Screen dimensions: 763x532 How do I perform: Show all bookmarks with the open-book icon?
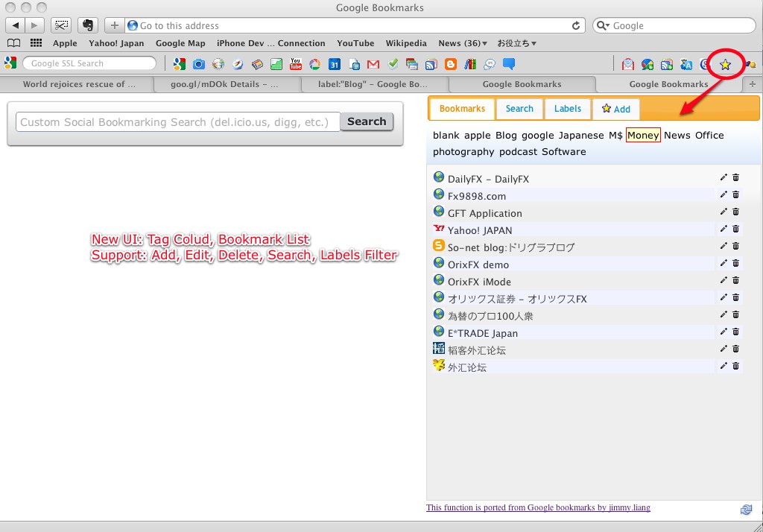point(13,42)
